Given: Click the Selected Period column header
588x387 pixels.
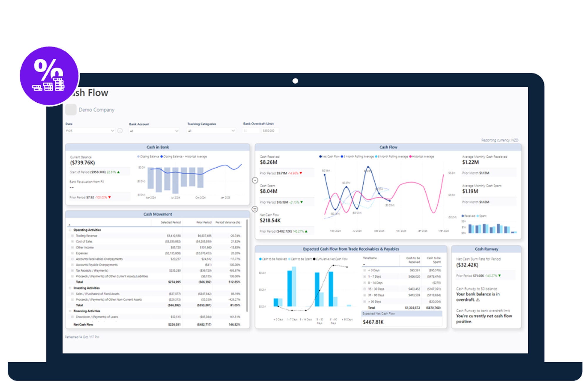Looking at the screenshot, I should coord(171,222).
